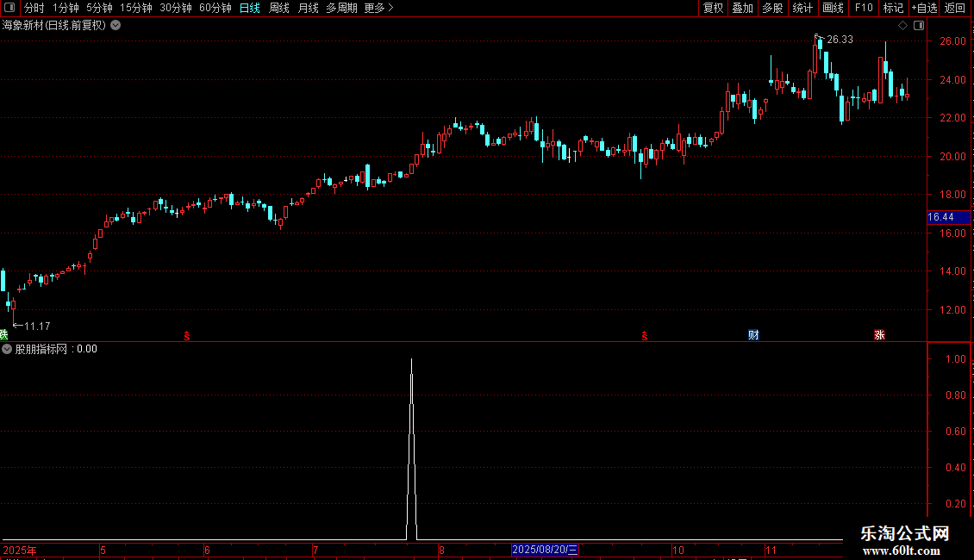The width and height of the screenshot is (974, 560).
Task: Click the 海象新材(日线.前复权) chart title
Action: coord(54,26)
